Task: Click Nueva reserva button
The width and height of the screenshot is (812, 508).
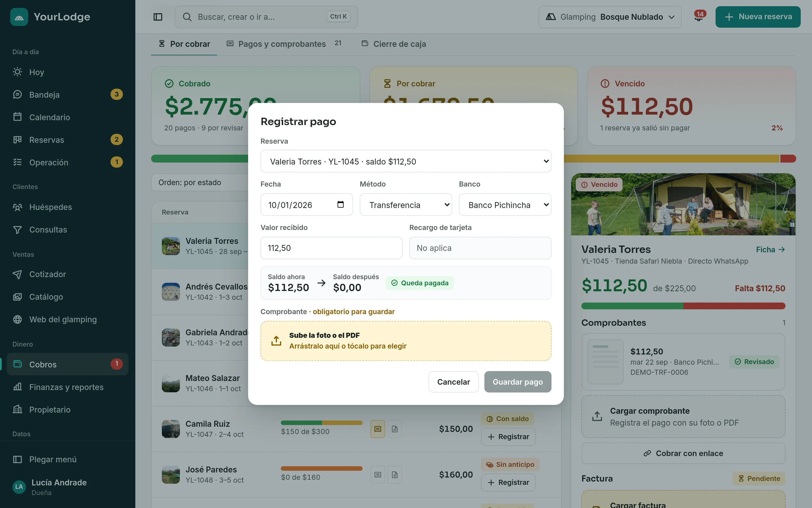Action: tap(758, 17)
